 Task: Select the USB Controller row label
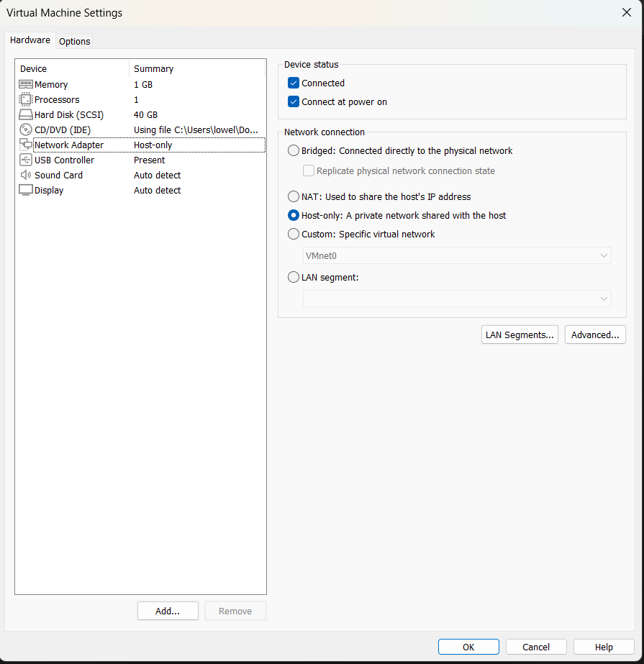[65, 160]
